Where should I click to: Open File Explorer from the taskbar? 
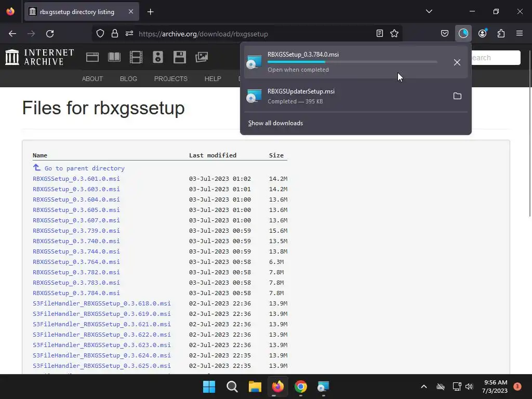click(x=255, y=387)
